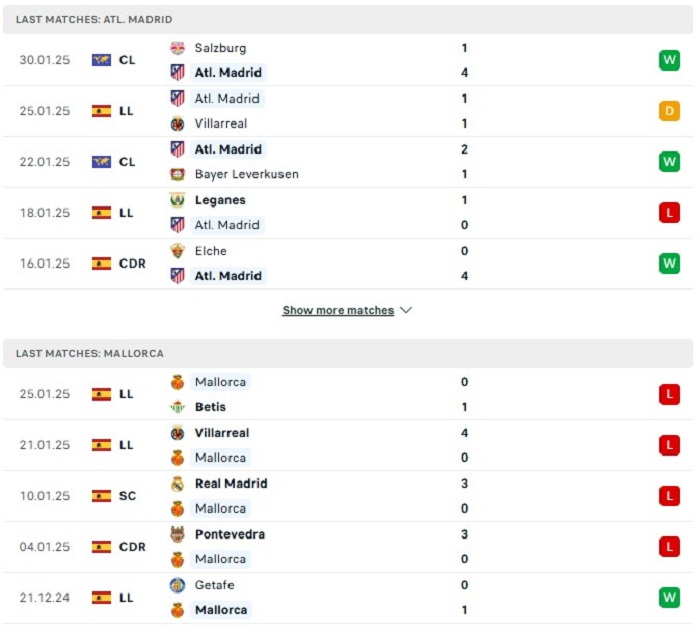Open the Villarreal team name in Mallorca list
This screenshot has height=634, width=700.
(x=222, y=433)
